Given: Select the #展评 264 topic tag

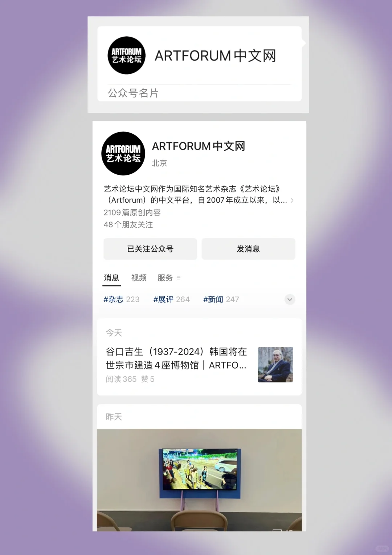Looking at the screenshot, I should tap(171, 299).
